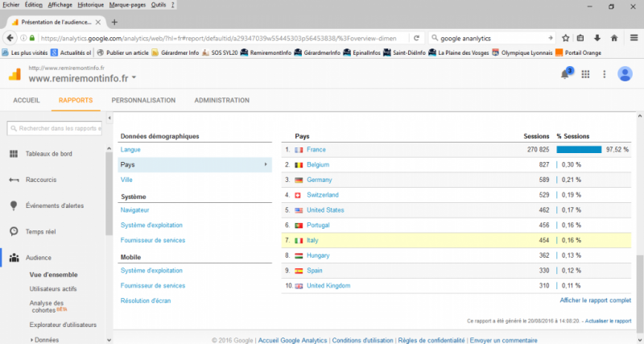Open the notifications bell
644x344 pixels.
[x=565, y=74]
